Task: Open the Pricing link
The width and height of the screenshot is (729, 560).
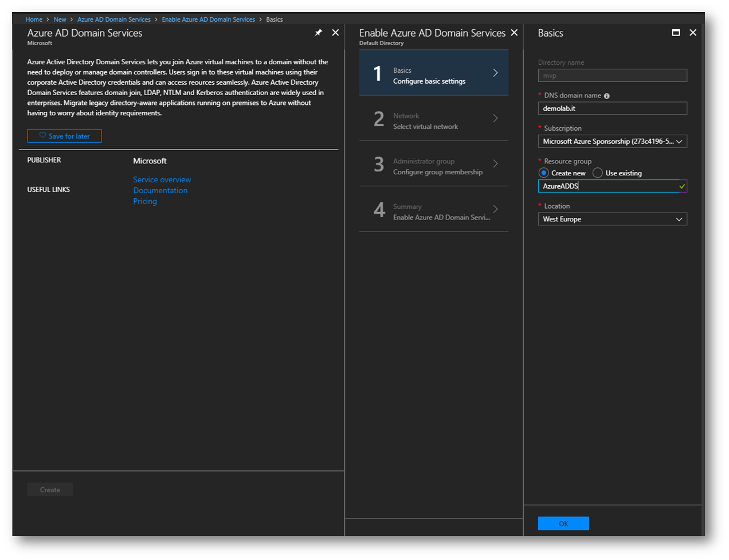Action: tap(145, 201)
